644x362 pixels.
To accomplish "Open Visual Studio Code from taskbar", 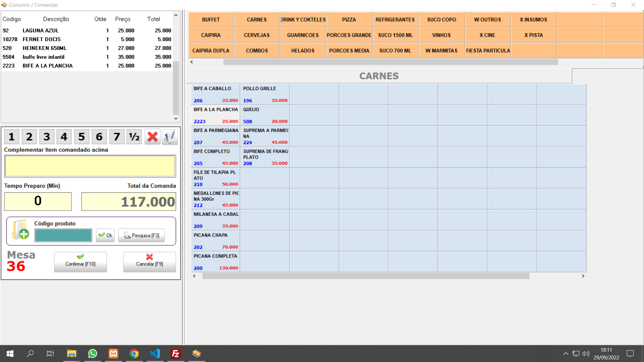I will tap(155, 354).
